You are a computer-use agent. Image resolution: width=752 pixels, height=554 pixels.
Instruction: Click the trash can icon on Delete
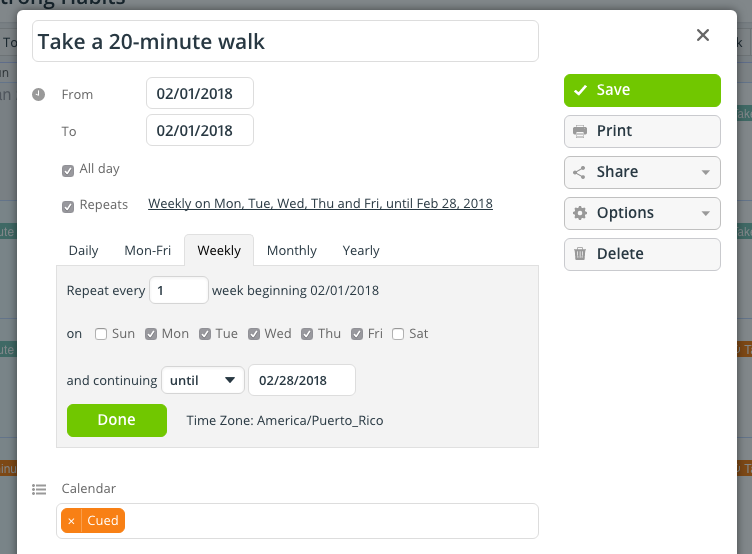(x=580, y=254)
